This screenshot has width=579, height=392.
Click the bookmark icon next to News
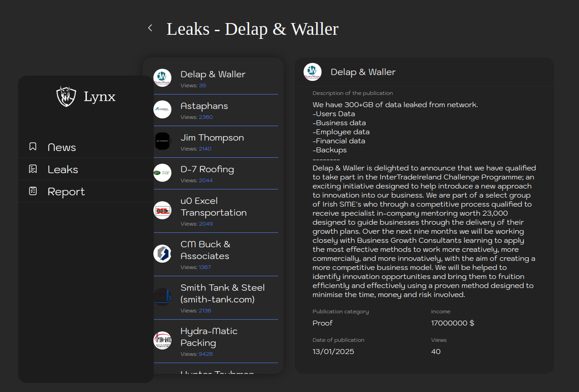tap(33, 146)
